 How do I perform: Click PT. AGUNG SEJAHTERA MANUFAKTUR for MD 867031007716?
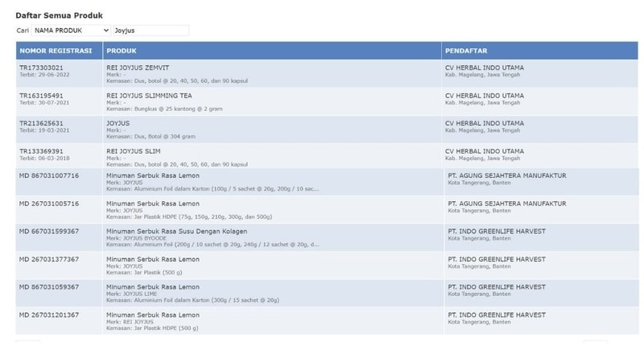point(507,175)
